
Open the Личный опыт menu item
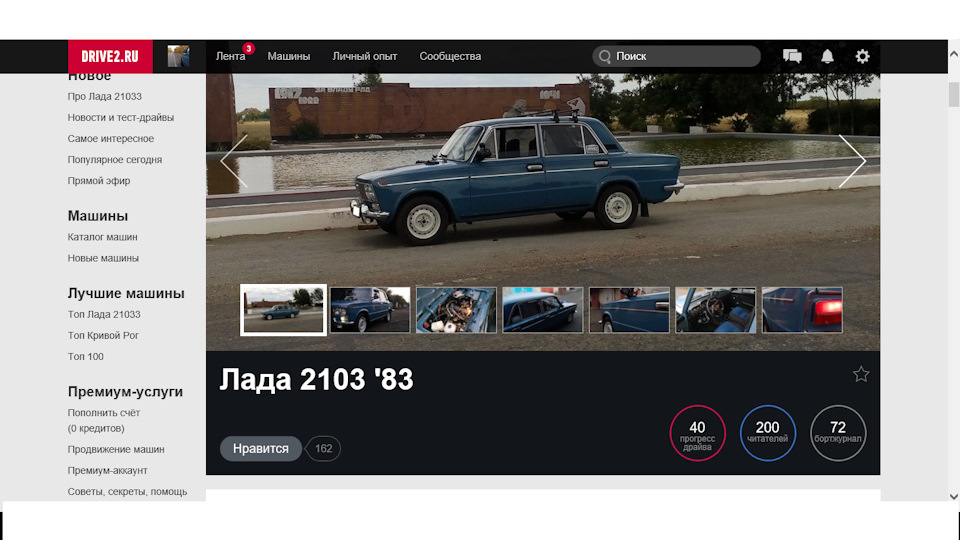click(x=364, y=56)
